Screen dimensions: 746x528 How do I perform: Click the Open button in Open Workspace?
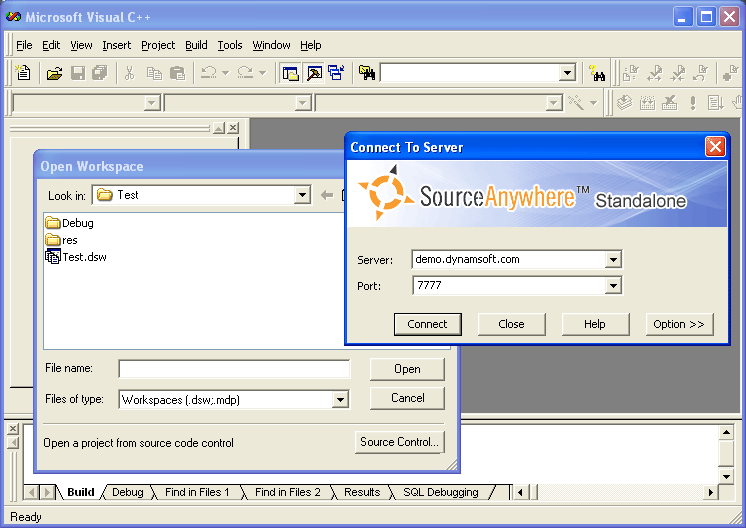[x=407, y=369]
